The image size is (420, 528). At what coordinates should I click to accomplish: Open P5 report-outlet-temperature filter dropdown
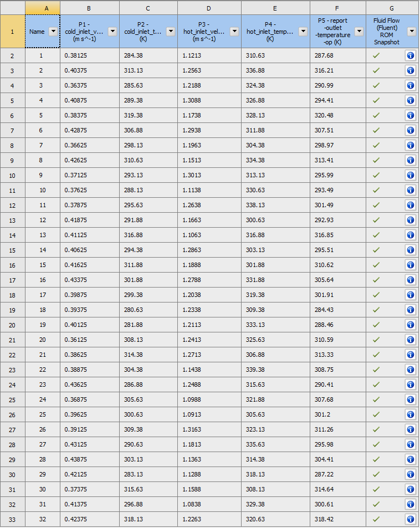coord(359,32)
